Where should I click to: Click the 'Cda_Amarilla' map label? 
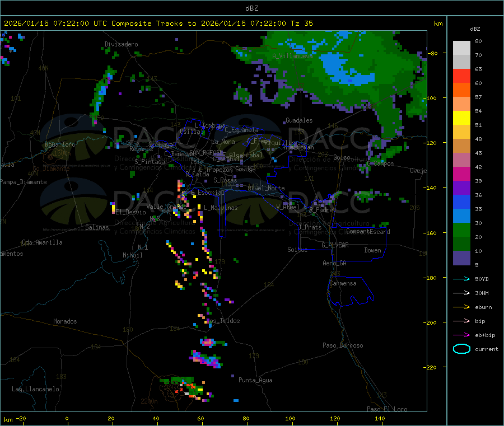[x=42, y=242]
